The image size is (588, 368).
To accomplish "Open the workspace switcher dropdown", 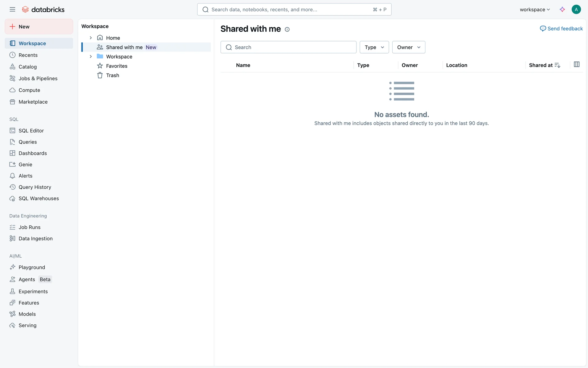I will coord(535,10).
